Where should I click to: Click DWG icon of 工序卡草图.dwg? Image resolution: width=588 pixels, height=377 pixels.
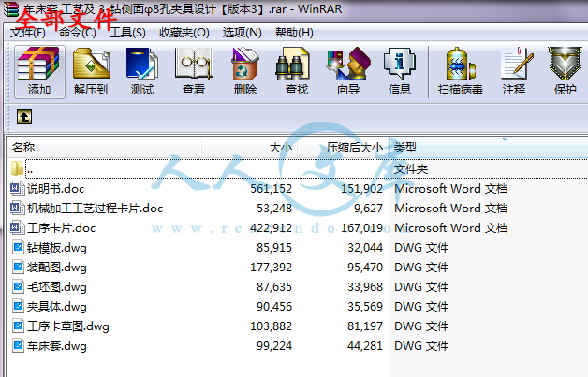pyautogui.click(x=18, y=326)
